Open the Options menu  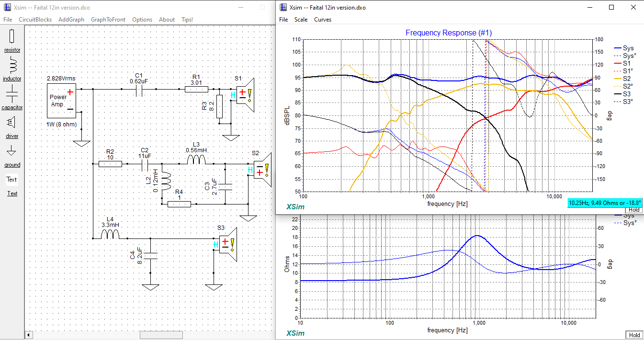[x=142, y=20]
